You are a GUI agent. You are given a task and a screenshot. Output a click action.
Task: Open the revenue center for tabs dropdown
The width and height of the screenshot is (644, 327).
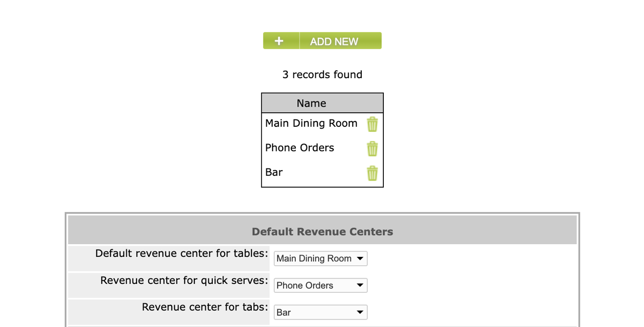coord(321,312)
